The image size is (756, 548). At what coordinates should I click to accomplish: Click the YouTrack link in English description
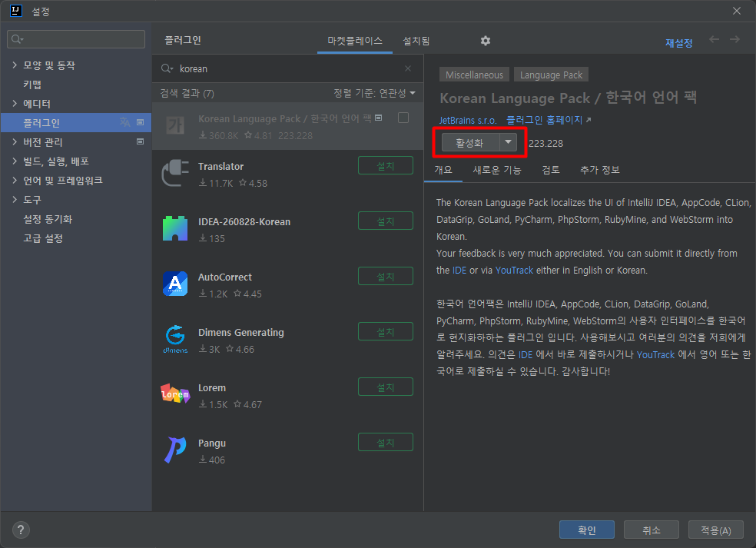(x=514, y=270)
